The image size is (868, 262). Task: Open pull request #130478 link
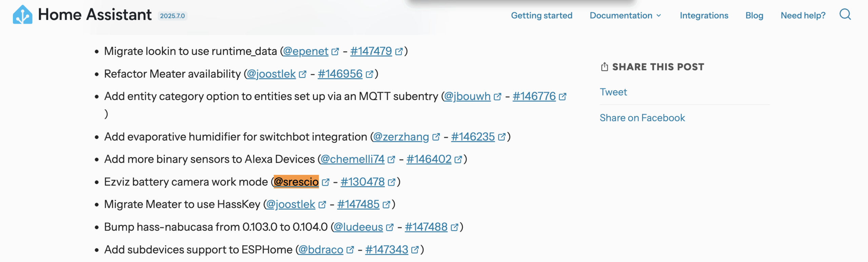tap(362, 182)
